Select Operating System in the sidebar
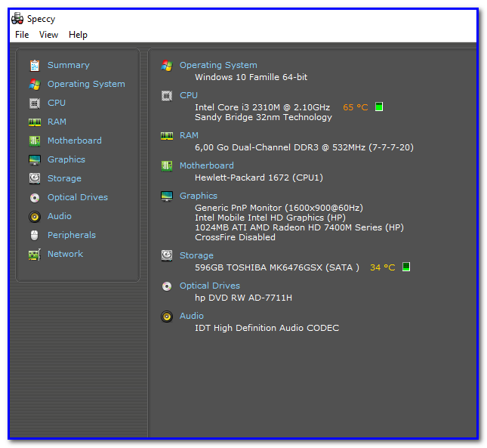The width and height of the screenshot is (487, 448). click(x=86, y=84)
